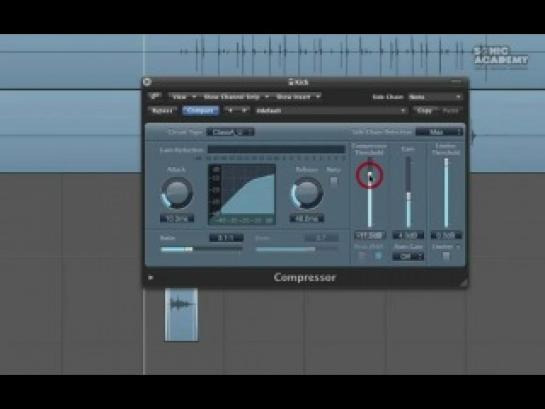This screenshot has height=409, width=545.
Task: Click the highlighted Compare button
Action: 201,111
